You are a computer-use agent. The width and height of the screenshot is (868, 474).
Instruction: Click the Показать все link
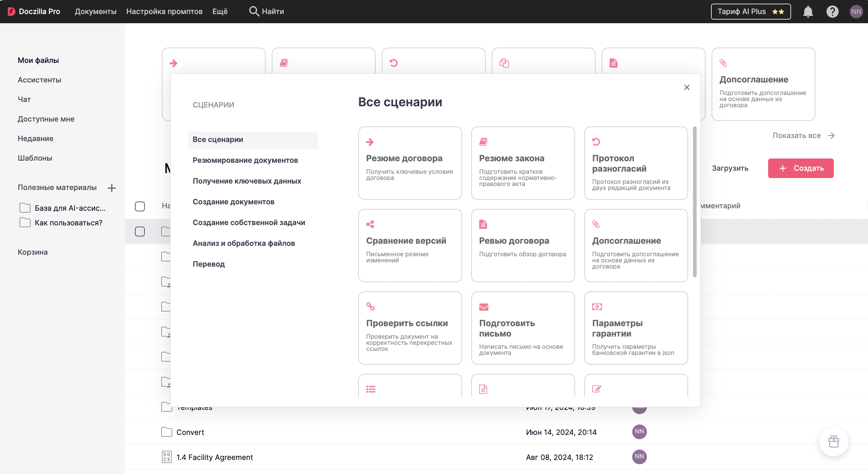tap(797, 135)
